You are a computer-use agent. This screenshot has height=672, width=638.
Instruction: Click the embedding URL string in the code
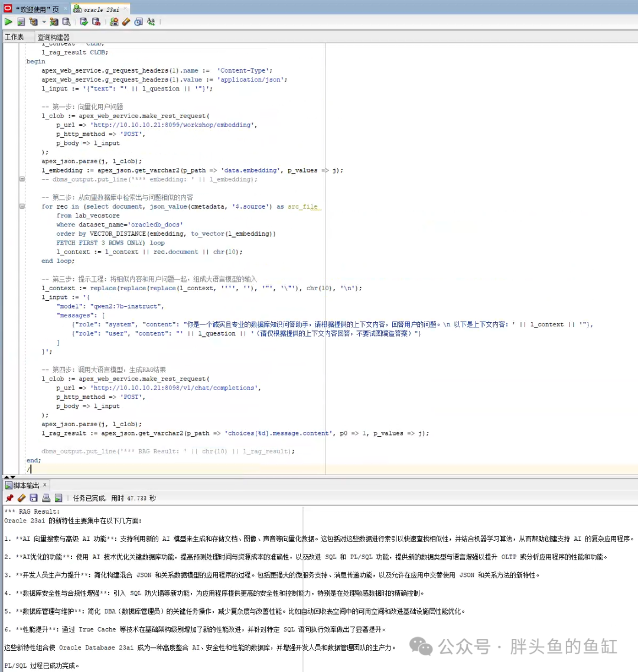[174, 125]
